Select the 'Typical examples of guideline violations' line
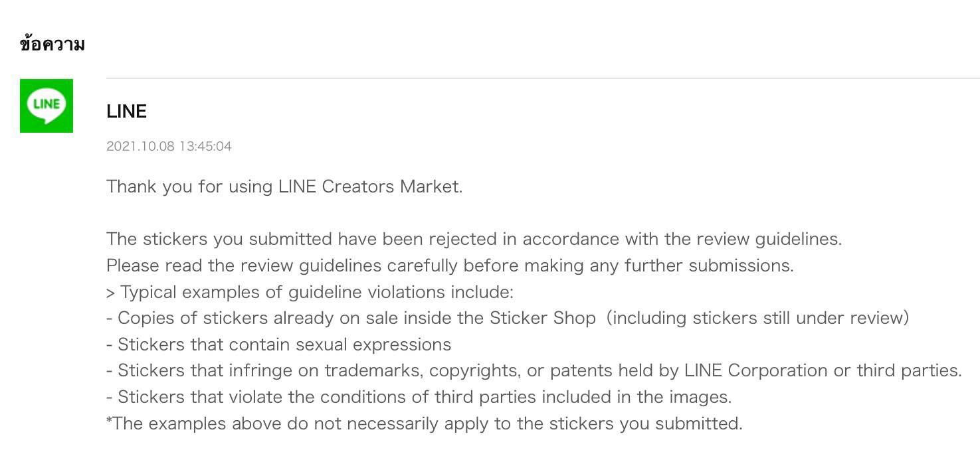 [310, 292]
